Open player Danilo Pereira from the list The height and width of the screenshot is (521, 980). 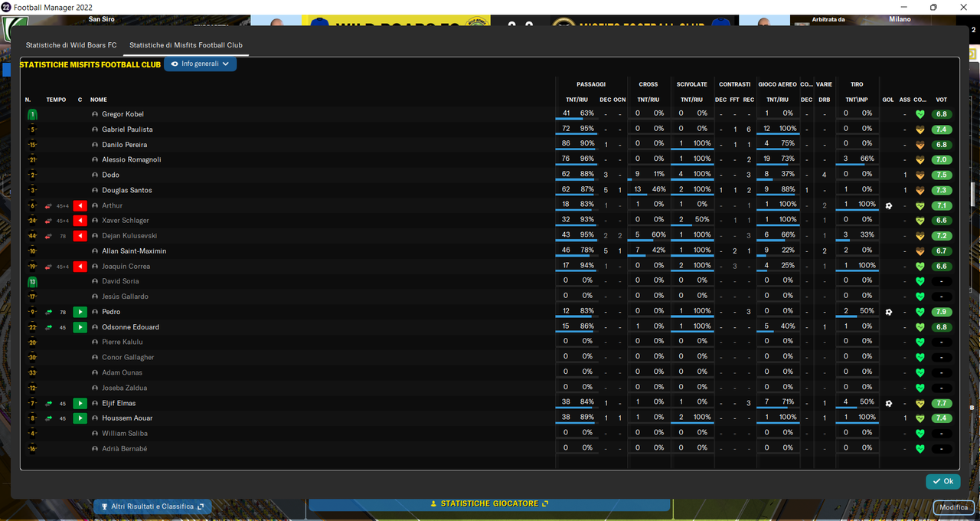(125, 145)
